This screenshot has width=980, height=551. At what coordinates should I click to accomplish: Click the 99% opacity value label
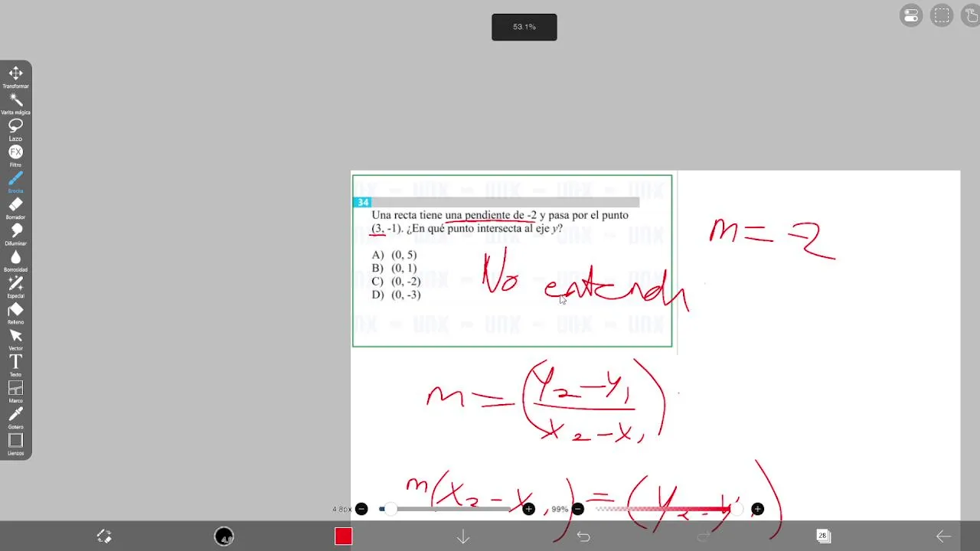tap(560, 509)
